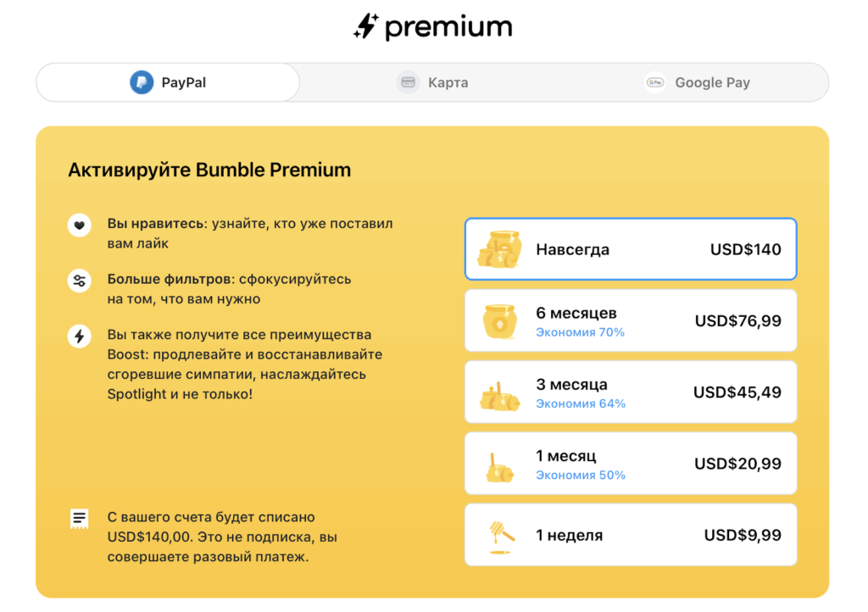Image resolution: width=868 pixels, height=612 pixels.
Task: Select the 3 месяца plan priced USD$45,49
Action: (631, 392)
